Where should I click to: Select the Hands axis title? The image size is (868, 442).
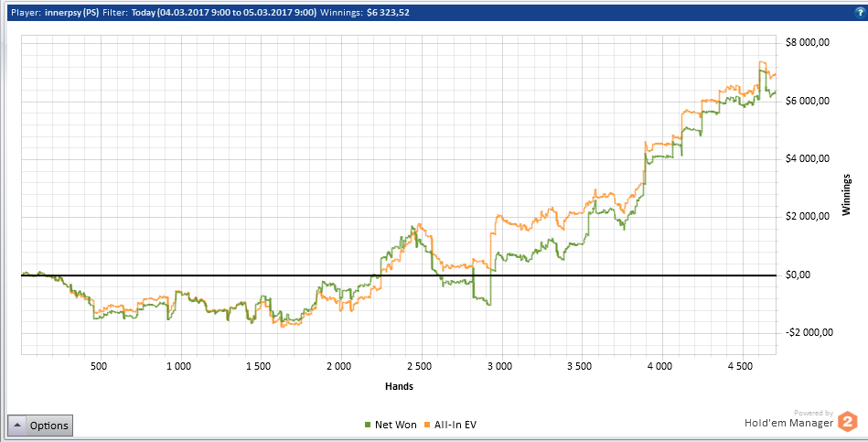399,386
